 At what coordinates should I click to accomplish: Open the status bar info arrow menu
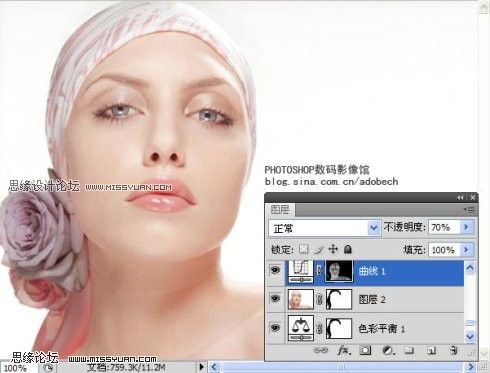click(x=201, y=367)
